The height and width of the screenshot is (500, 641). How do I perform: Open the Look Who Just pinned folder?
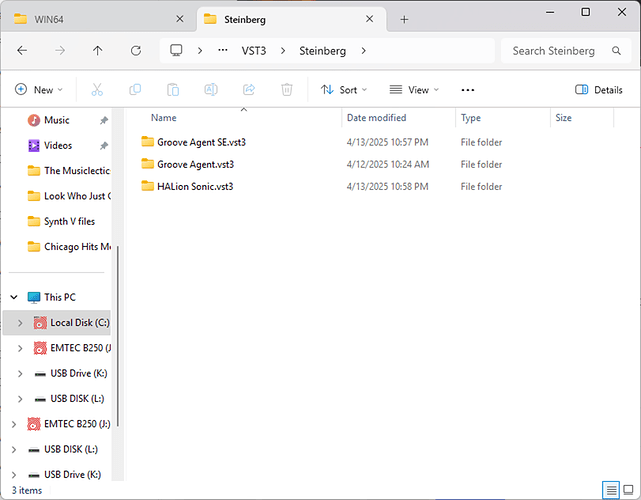click(69, 196)
